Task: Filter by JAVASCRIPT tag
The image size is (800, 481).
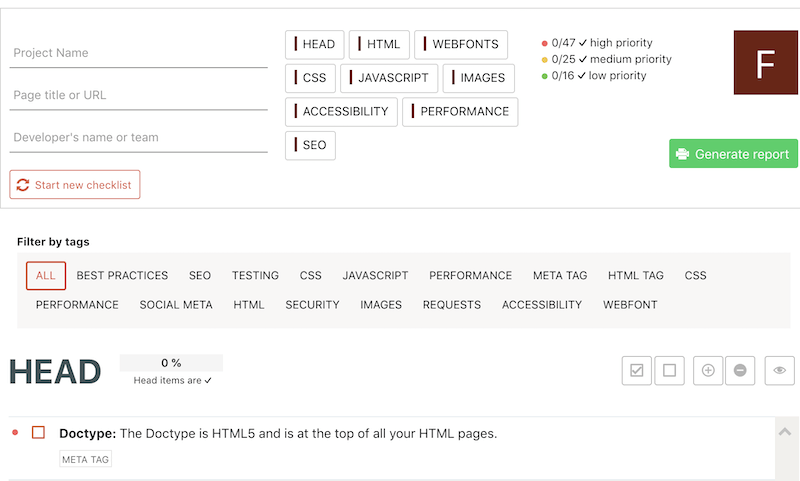Action: point(375,275)
